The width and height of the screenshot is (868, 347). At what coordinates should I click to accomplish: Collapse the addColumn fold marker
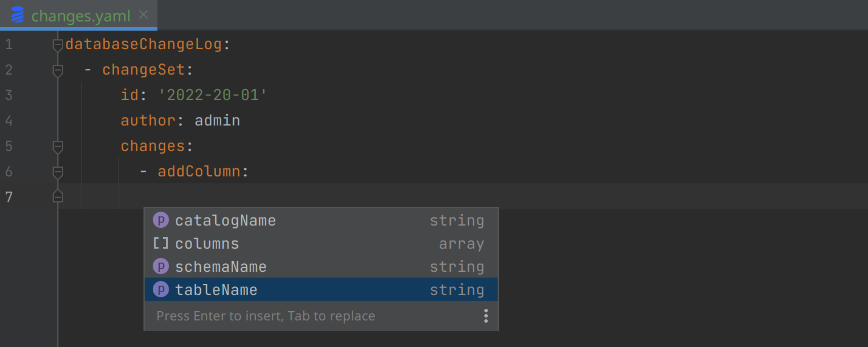(57, 172)
